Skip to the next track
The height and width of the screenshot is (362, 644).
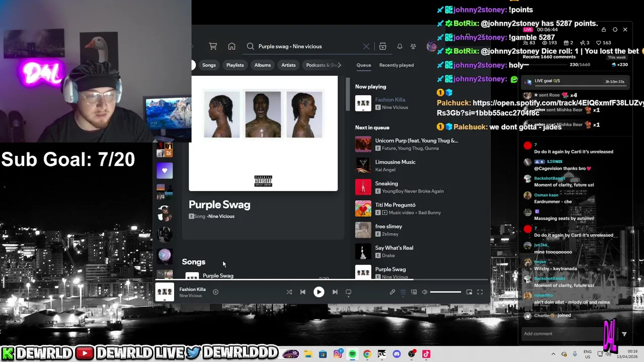(x=335, y=292)
